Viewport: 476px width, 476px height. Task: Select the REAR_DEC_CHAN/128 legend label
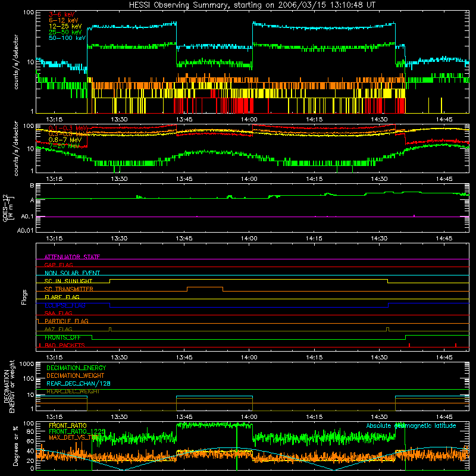(79, 383)
